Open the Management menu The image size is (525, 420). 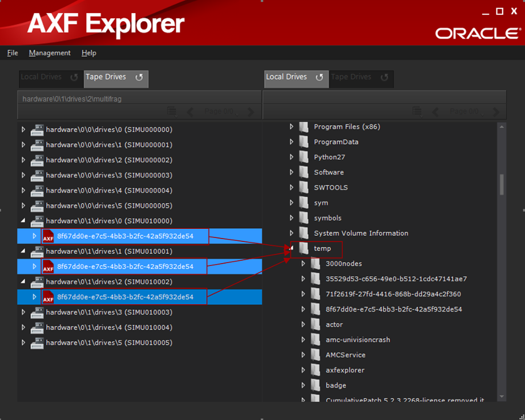pos(50,53)
